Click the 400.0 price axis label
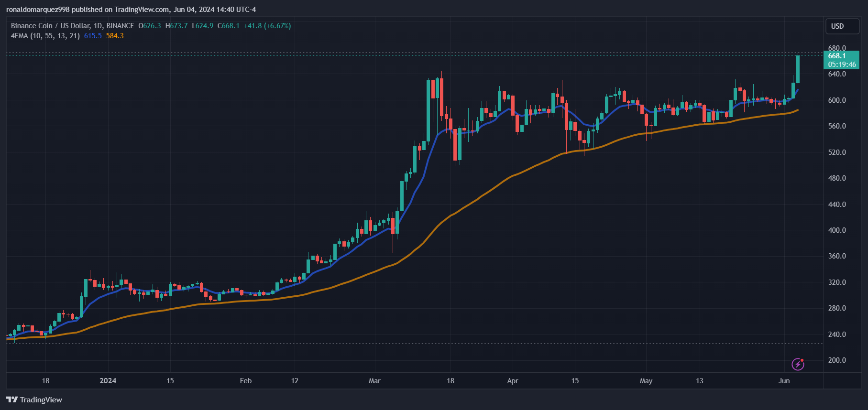 coord(837,230)
